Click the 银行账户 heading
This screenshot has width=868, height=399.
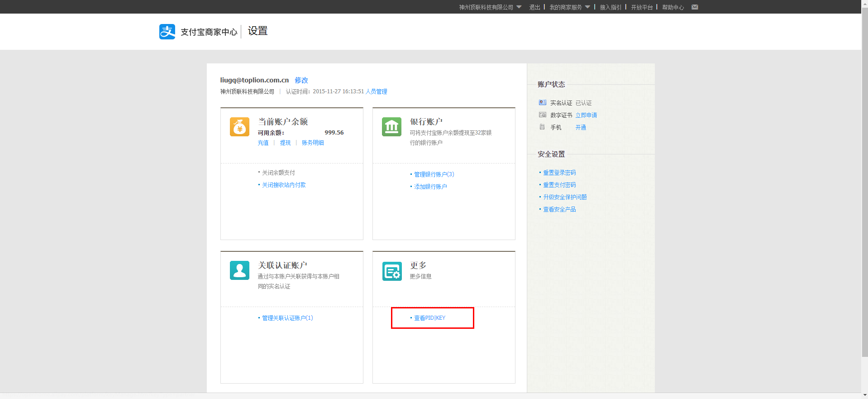tap(426, 121)
